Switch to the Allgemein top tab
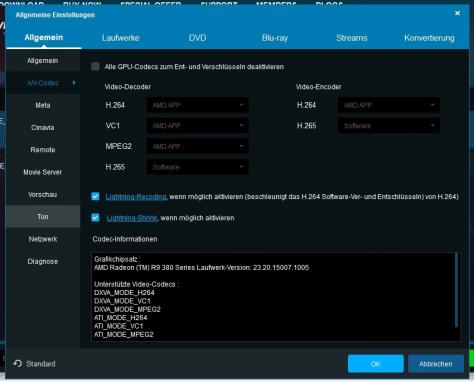The width and height of the screenshot is (474, 382). click(44, 37)
